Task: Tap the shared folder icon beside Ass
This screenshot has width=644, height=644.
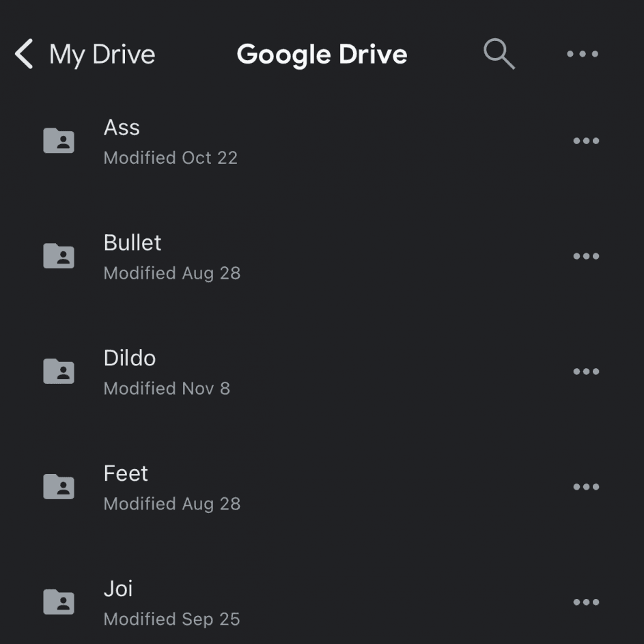Action: [x=59, y=140]
